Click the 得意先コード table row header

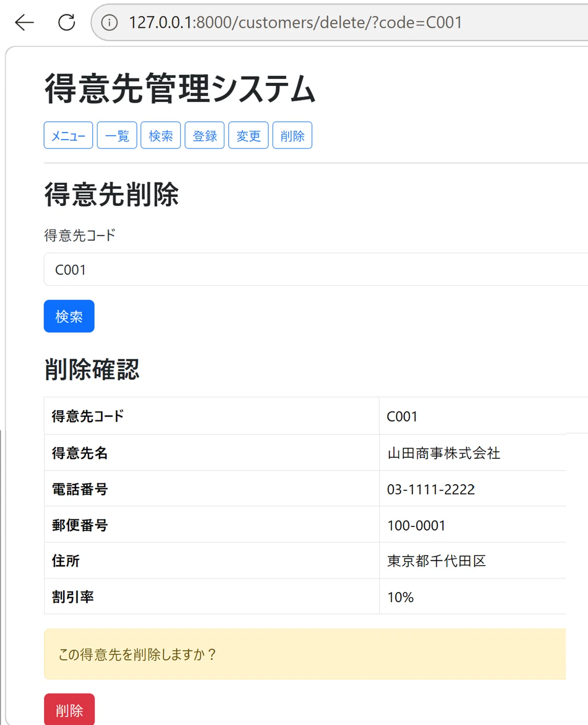coord(212,416)
